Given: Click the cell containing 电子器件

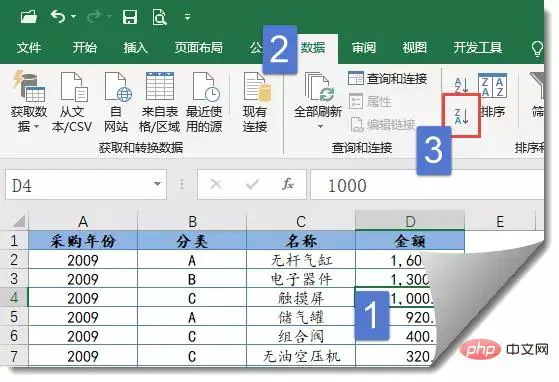Looking at the screenshot, I should [x=301, y=278].
